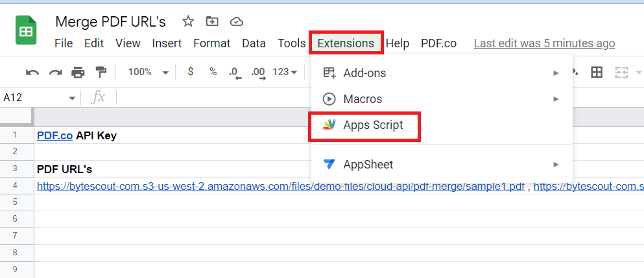Screen dimensions: 644x278
Task: Move document using the folder icon
Action: pyautogui.click(x=212, y=21)
